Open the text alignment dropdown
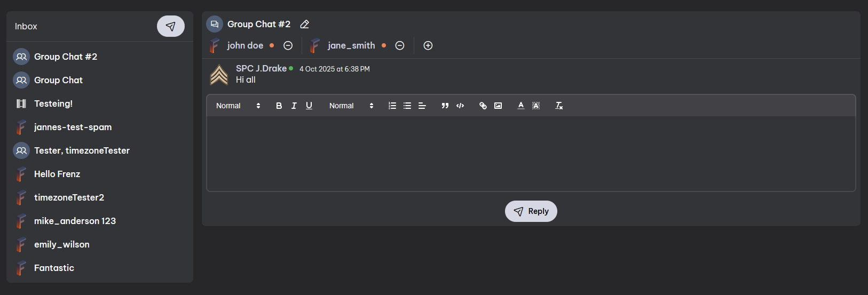 422,106
